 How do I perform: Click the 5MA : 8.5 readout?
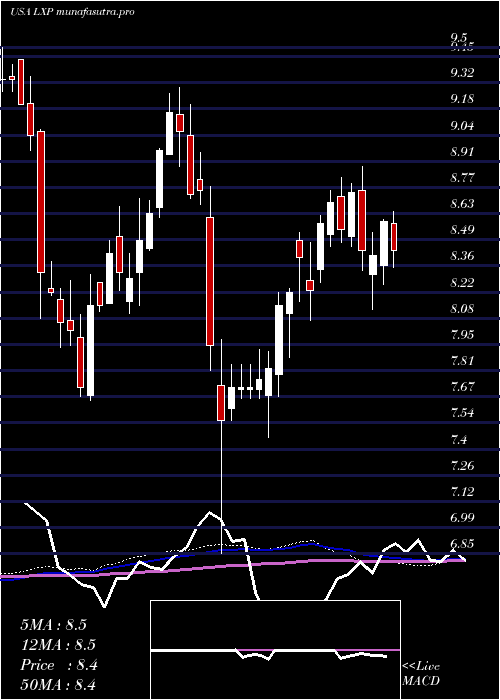point(54,625)
